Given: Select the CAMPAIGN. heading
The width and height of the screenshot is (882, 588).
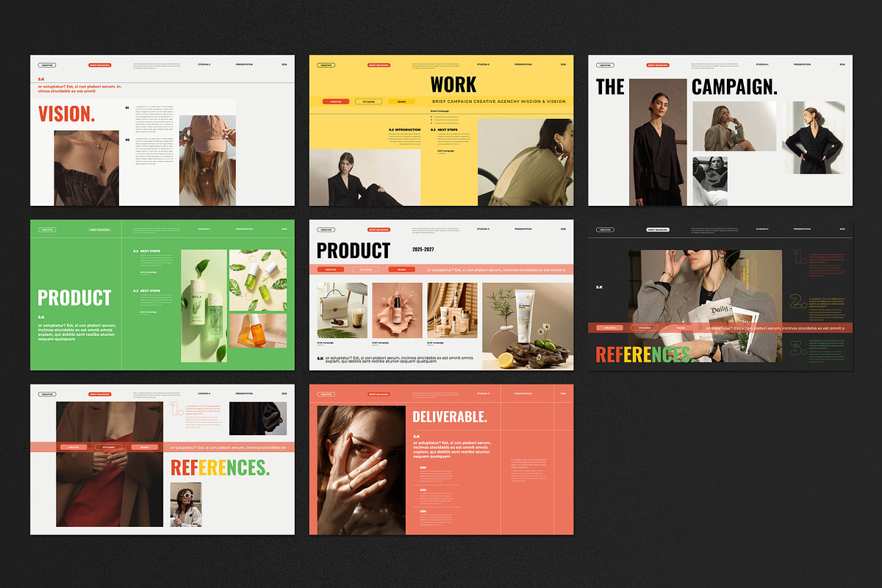Looking at the screenshot, I should point(734,87).
